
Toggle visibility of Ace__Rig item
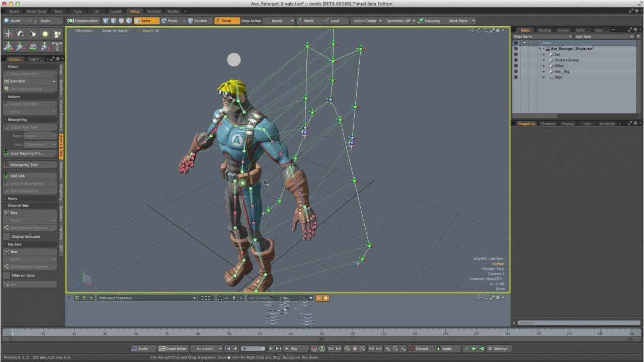(515, 71)
